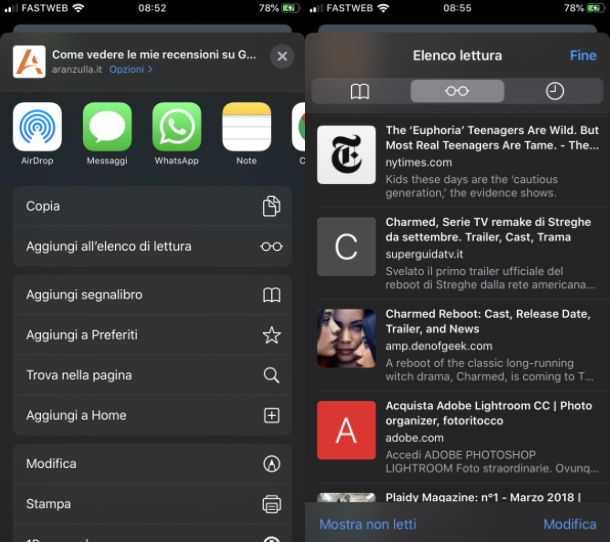Tap the AirDrop share icon
This screenshot has width=610, height=542.
pos(37,126)
